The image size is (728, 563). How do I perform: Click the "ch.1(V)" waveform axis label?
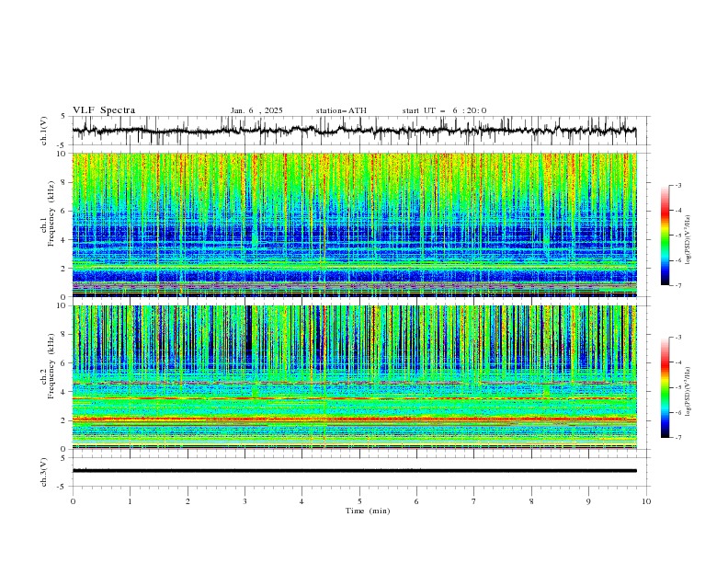pyautogui.click(x=44, y=131)
